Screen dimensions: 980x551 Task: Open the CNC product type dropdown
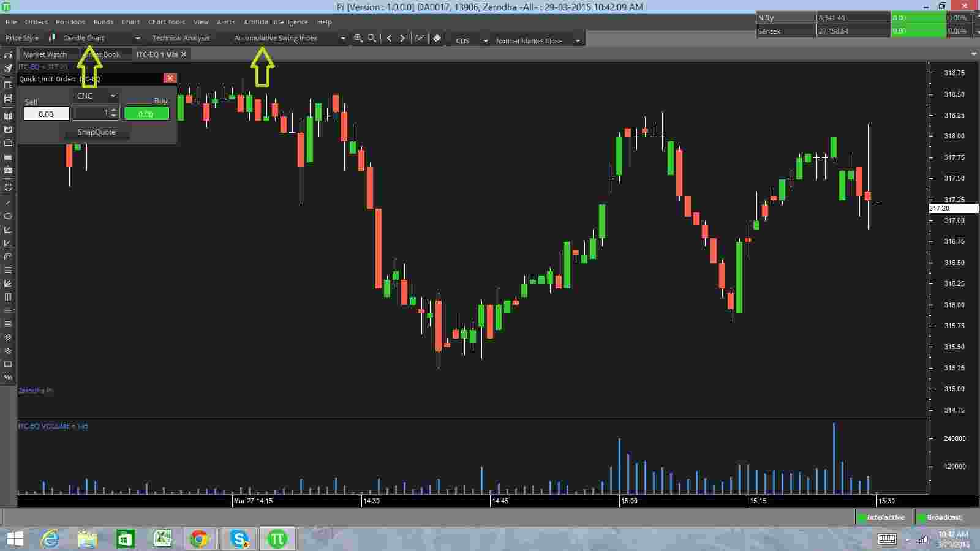point(96,96)
